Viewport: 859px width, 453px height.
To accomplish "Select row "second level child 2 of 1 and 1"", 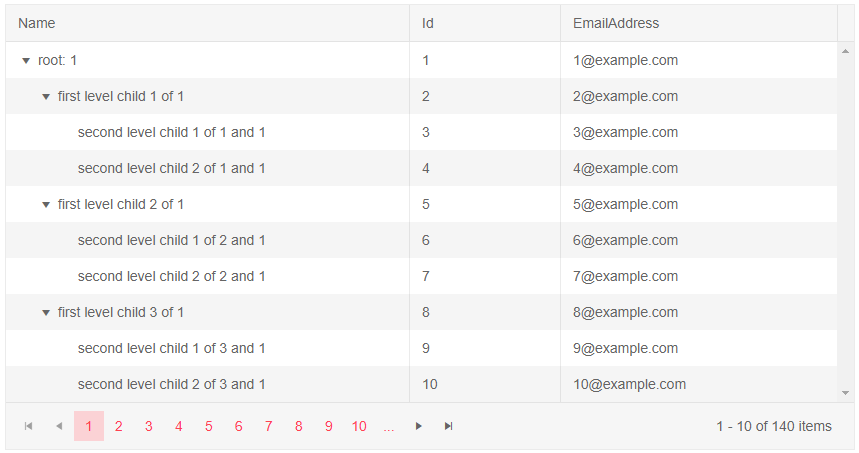I will click(171, 168).
